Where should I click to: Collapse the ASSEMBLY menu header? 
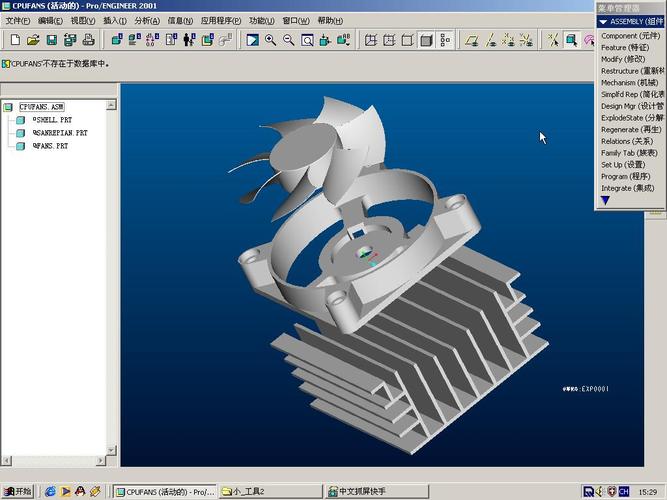point(630,21)
